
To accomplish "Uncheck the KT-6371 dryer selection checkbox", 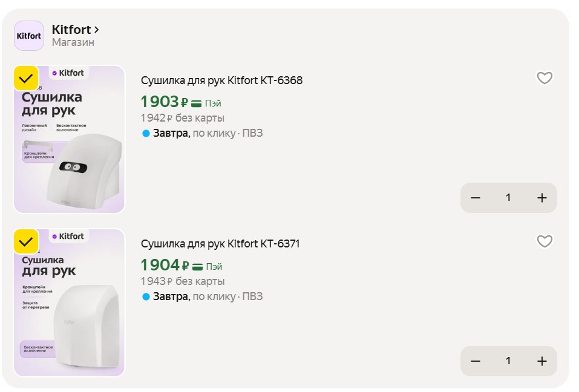I will 26,242.
